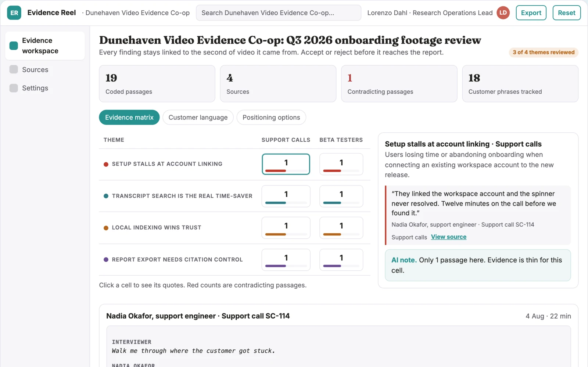Click the 'Local indexing wins trust' theme label
Screen dimensions: 588x367
157,228
